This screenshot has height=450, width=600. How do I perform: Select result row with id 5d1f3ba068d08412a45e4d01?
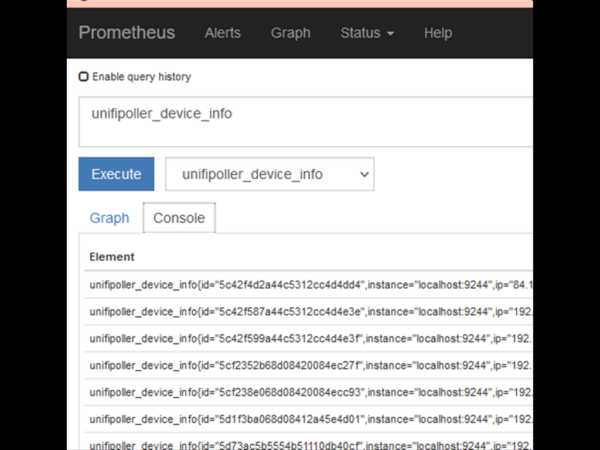(308, 419)
